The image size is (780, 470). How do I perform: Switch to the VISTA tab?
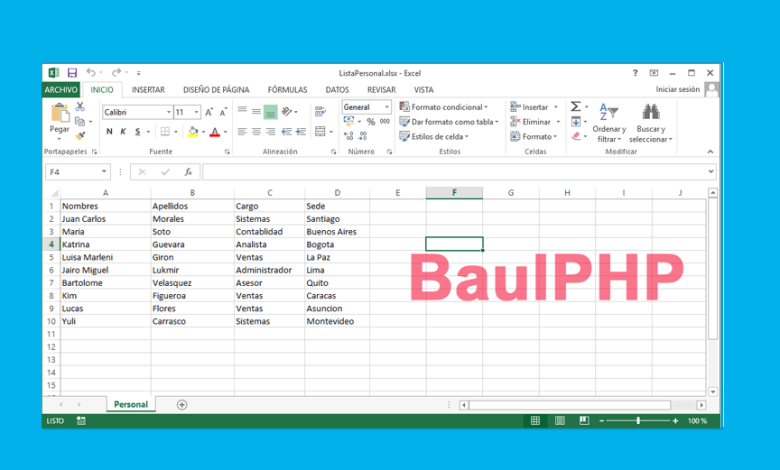pos(423,90)
